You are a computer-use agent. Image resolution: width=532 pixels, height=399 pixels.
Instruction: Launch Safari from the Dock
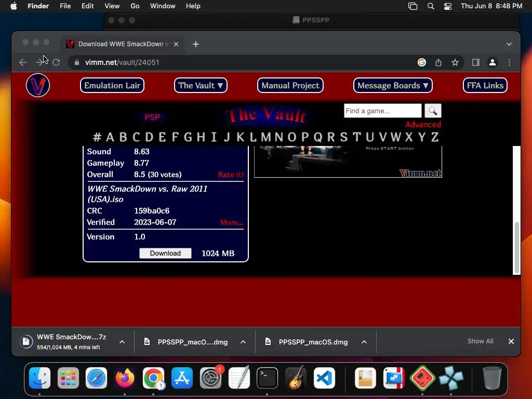click(96, 378)
